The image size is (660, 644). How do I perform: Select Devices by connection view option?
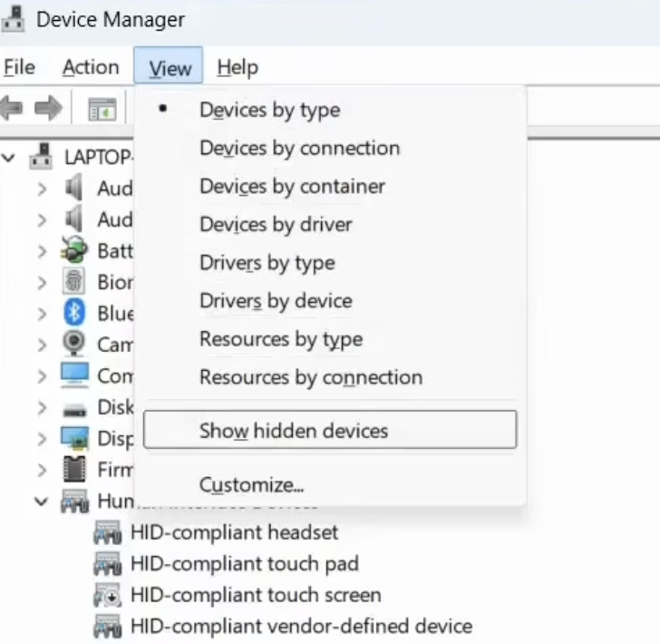click(x=330, y=148)
